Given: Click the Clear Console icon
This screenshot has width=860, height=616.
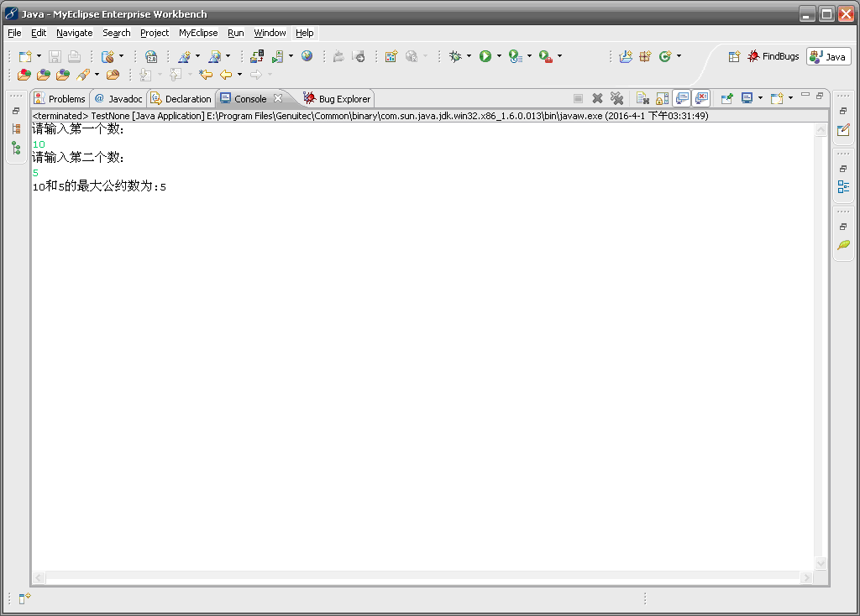Looking at the screenshot, I should (642, 99).
